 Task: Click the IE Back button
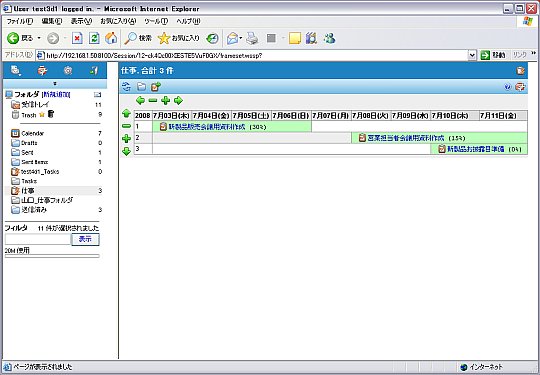click(20, 38)
